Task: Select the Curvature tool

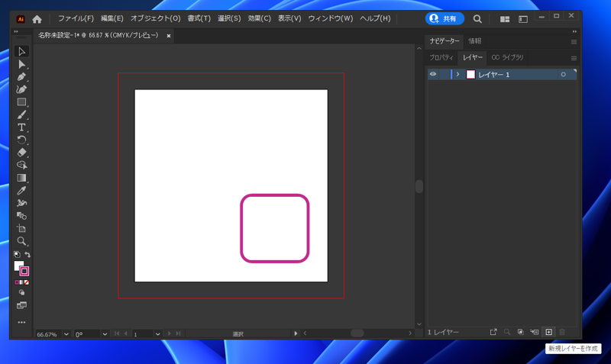Action: 21,89
